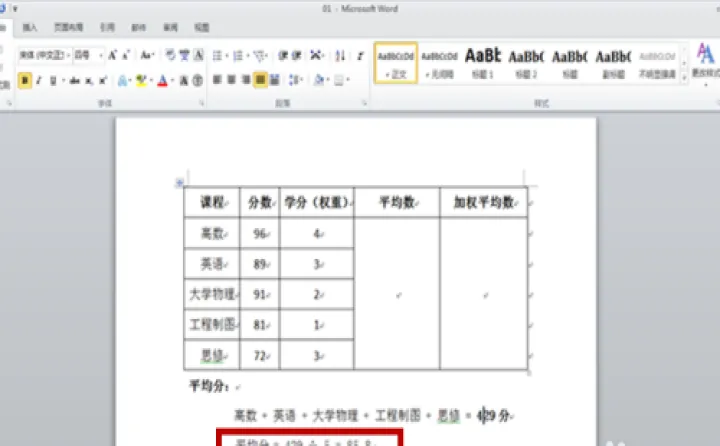The image size is (720, 446).
Task: Click the Clear Formatting eraser icon
Action: point(170,55)
